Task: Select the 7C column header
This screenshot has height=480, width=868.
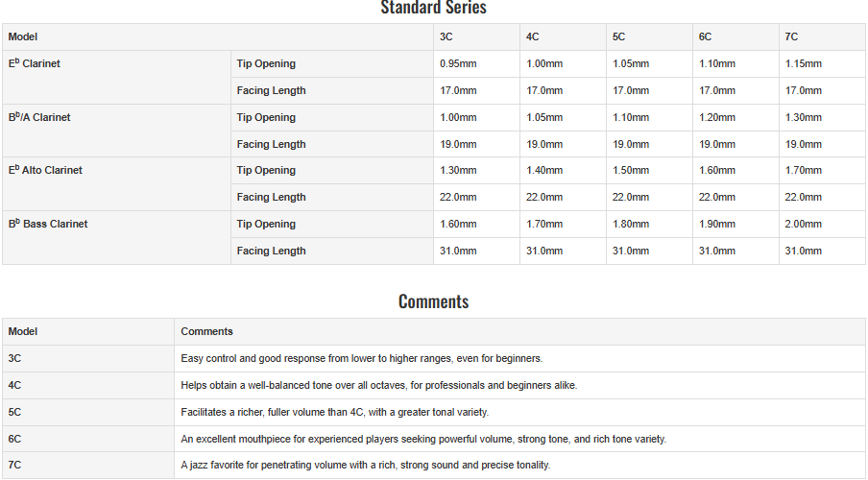Action: click(791, 36)
